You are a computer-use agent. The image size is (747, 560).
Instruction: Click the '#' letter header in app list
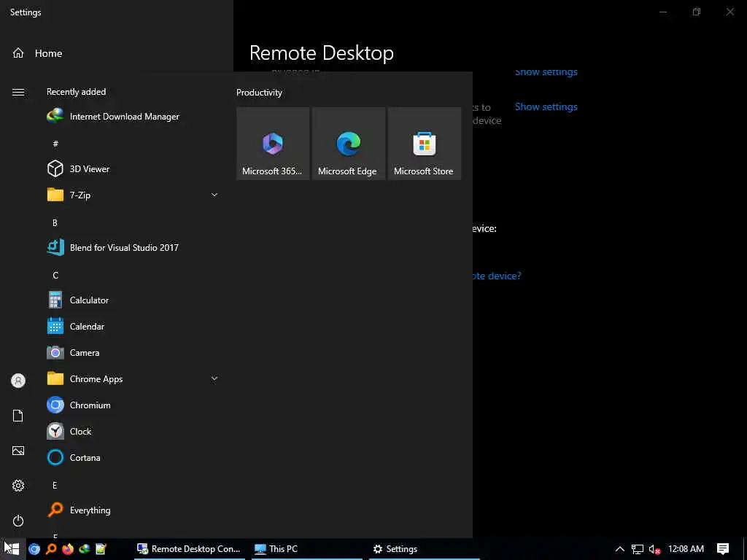(x=55, y=144)
